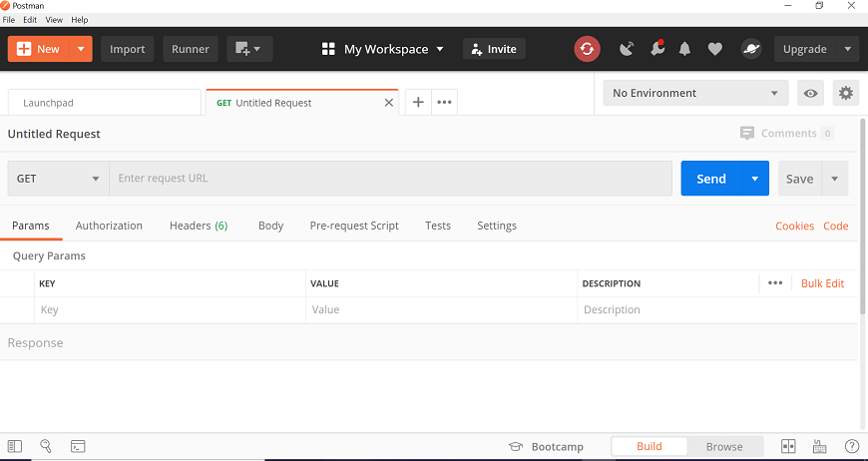Open the Save dropdown arrow
The height and width of the screenshot is (461, 868).
(835, 179)
